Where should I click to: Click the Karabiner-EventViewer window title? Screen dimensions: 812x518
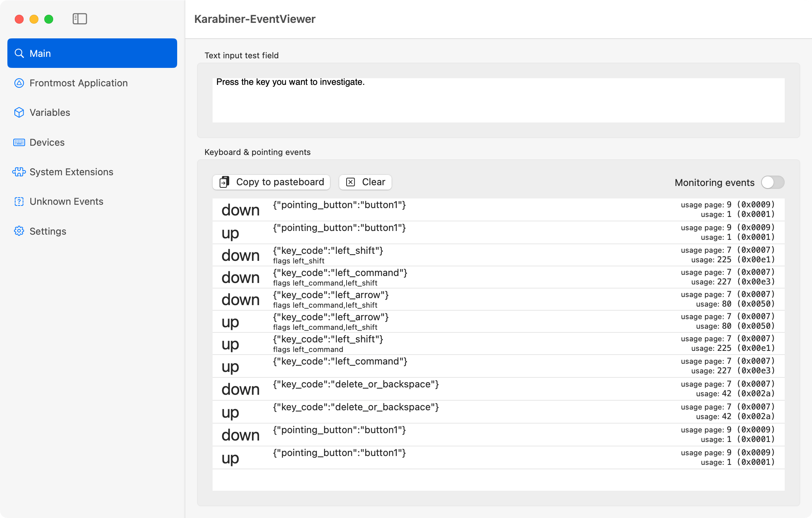pos(255,19)
